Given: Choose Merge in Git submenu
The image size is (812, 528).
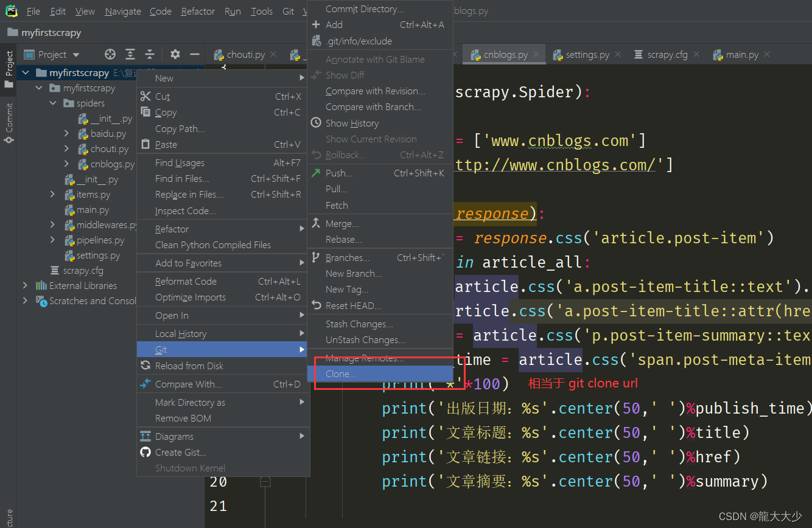Looking at the screenshot, I should 380,224.
